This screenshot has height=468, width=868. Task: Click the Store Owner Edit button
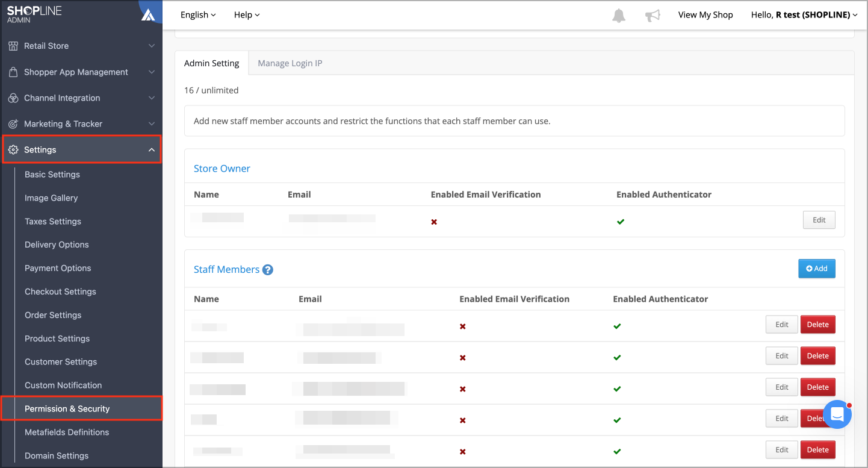click(x=819, y=220)
